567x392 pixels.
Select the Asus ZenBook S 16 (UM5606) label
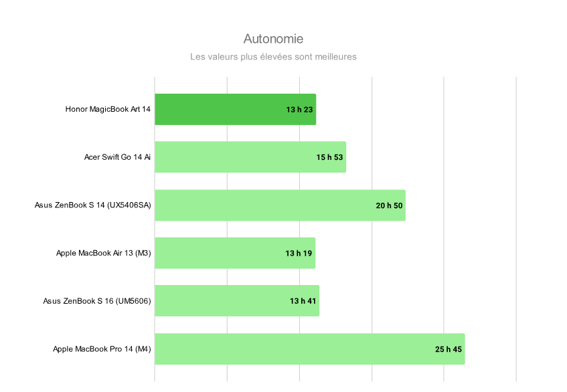(97, 301)
